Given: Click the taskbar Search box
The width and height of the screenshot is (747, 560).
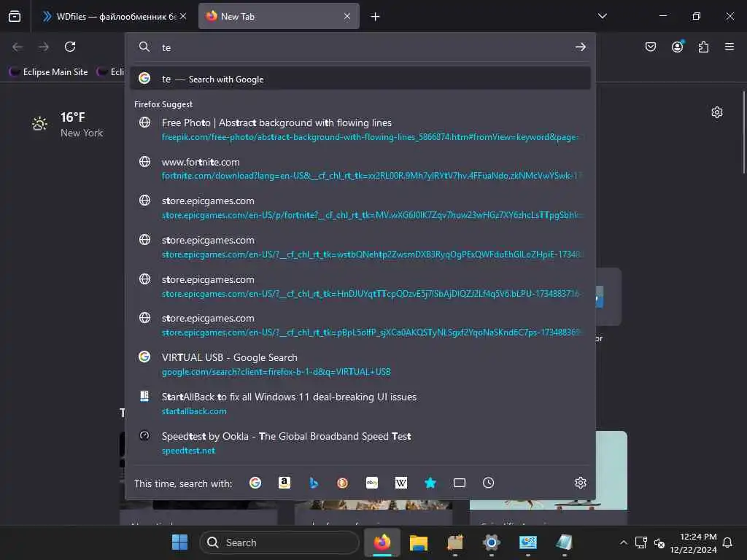Looking at the screenshot, I should coord(279,542).
